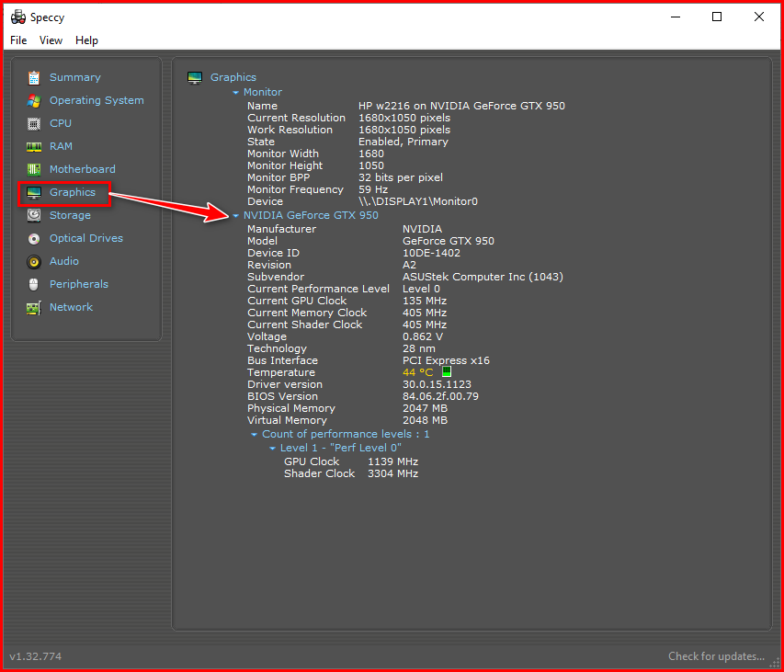Open the Summary section
The height and width of the screenshot is (672, 784).
[x=75, y=77]
